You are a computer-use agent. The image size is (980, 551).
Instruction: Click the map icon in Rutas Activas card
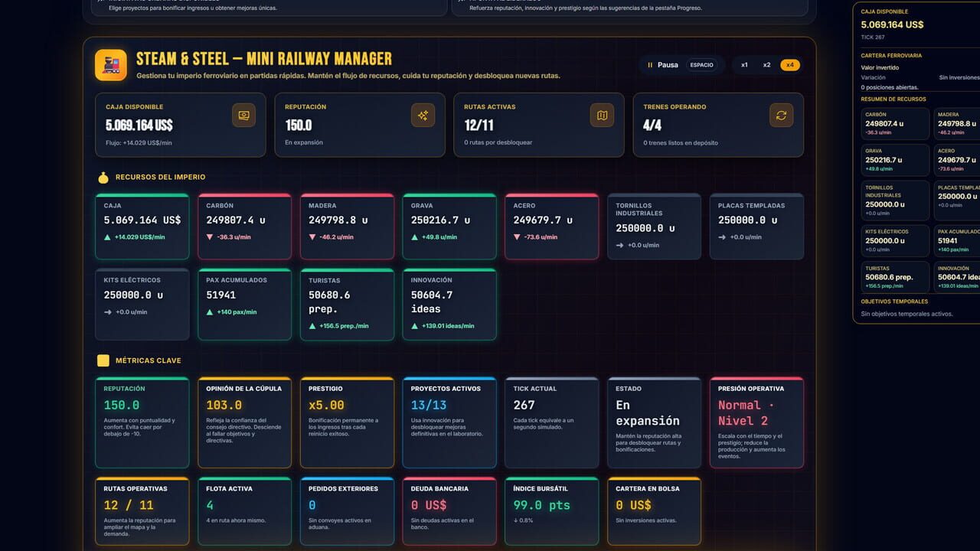tap(602, 116)
